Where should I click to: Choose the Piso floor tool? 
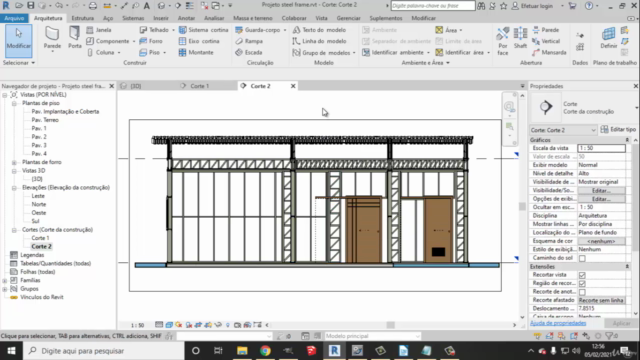coord(149,53)
